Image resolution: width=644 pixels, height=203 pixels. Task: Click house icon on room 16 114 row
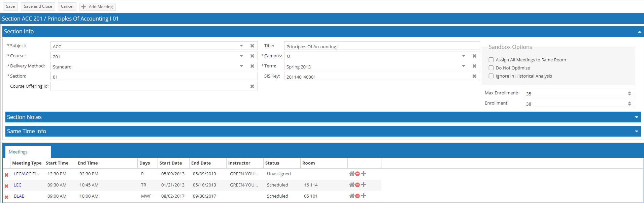tap(352, 185)
